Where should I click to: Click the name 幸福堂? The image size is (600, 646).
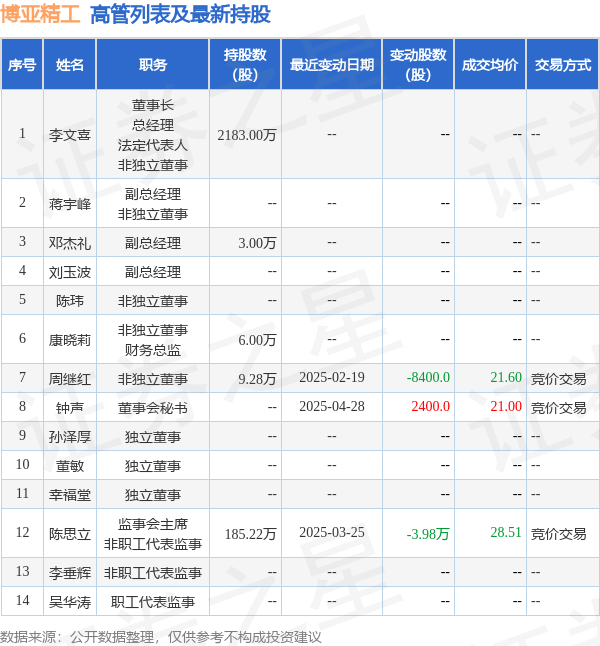[x=70, y=494]
